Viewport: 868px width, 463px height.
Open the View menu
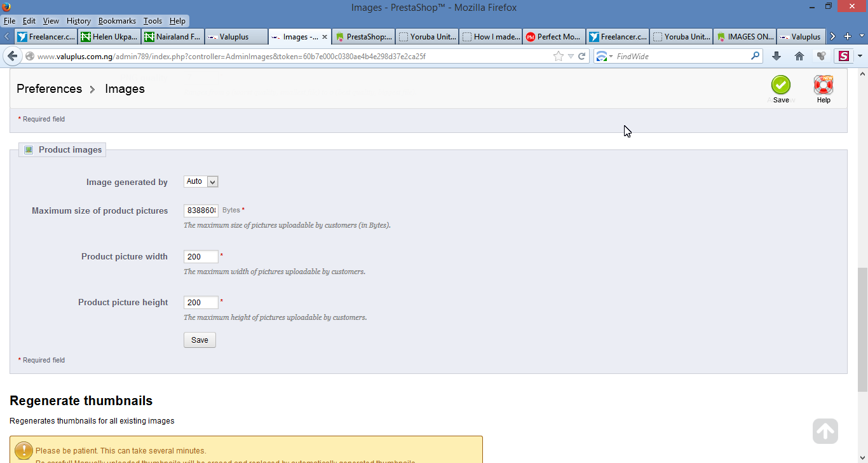pos(51,21)
